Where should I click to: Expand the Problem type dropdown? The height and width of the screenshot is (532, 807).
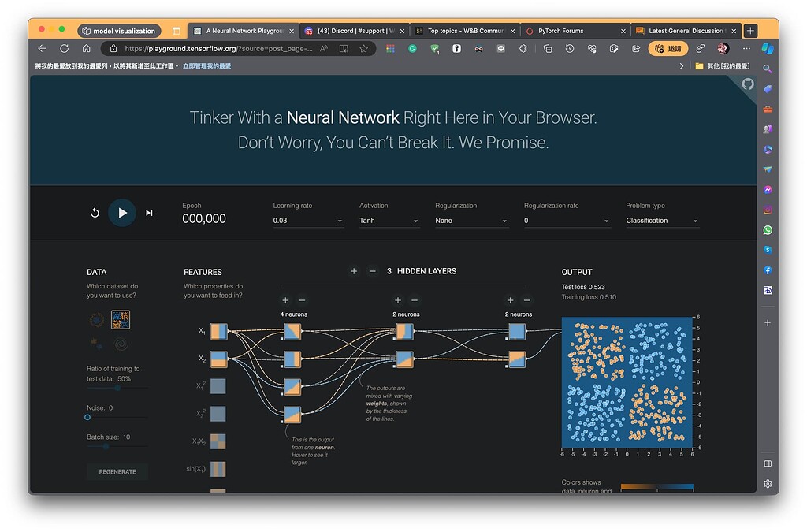pos(662,221)
